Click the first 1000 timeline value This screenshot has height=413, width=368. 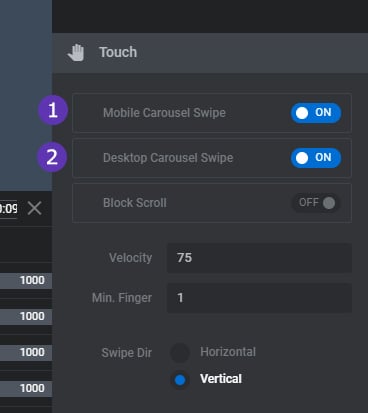point(32,280)
